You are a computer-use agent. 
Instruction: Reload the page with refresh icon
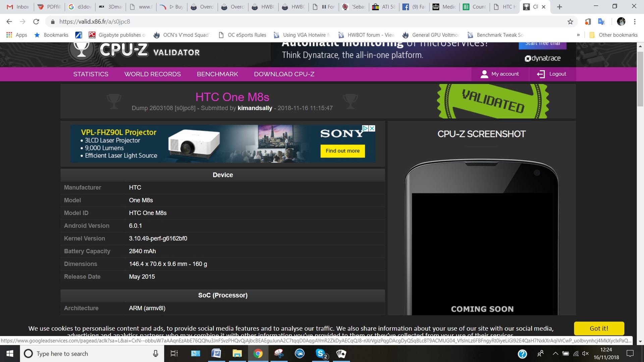(36, 21)
